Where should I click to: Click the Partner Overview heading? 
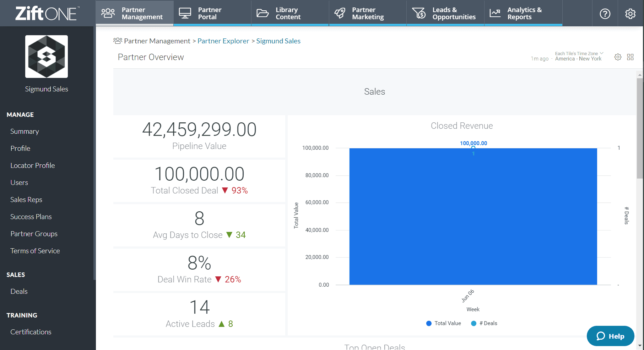pyautogui.click(x=151, y=57)
